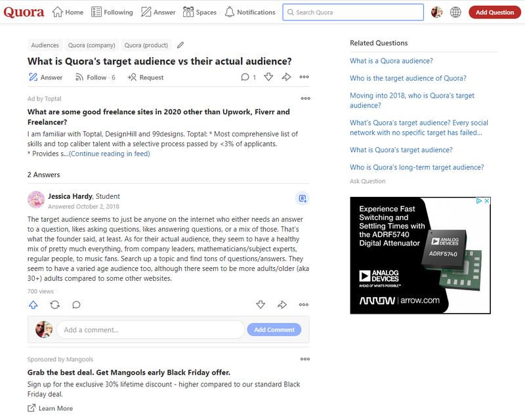Click the AdChoices icon on the Analog Devices ad

(x=479, y=201)
